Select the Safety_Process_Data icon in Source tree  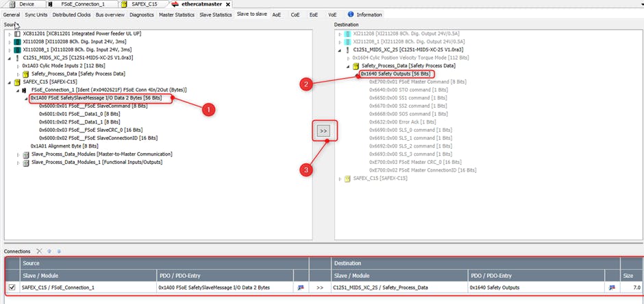point(26,73)
